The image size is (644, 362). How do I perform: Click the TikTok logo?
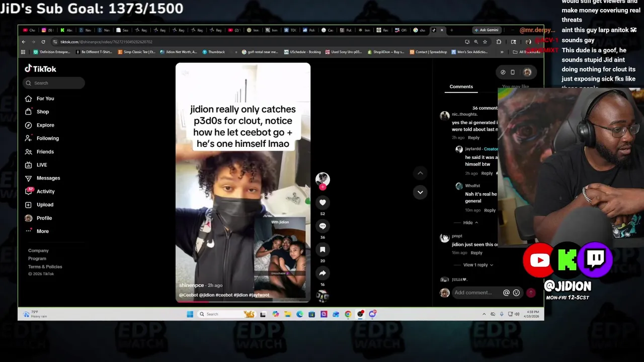coord(40,69)
